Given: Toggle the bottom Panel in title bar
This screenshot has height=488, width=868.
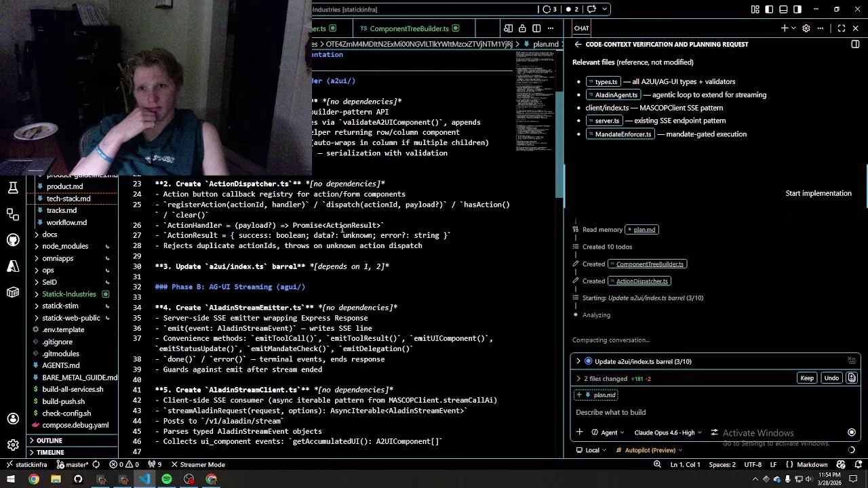Looking at the screenshot, I should [784, 9].
